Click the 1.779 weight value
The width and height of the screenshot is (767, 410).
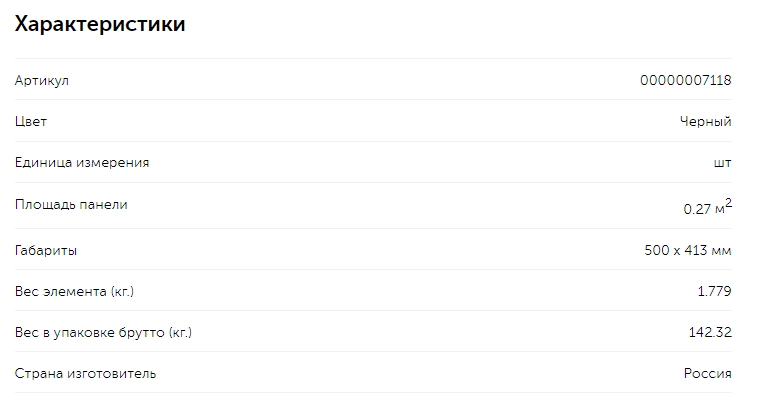click(x=714, y=292)
